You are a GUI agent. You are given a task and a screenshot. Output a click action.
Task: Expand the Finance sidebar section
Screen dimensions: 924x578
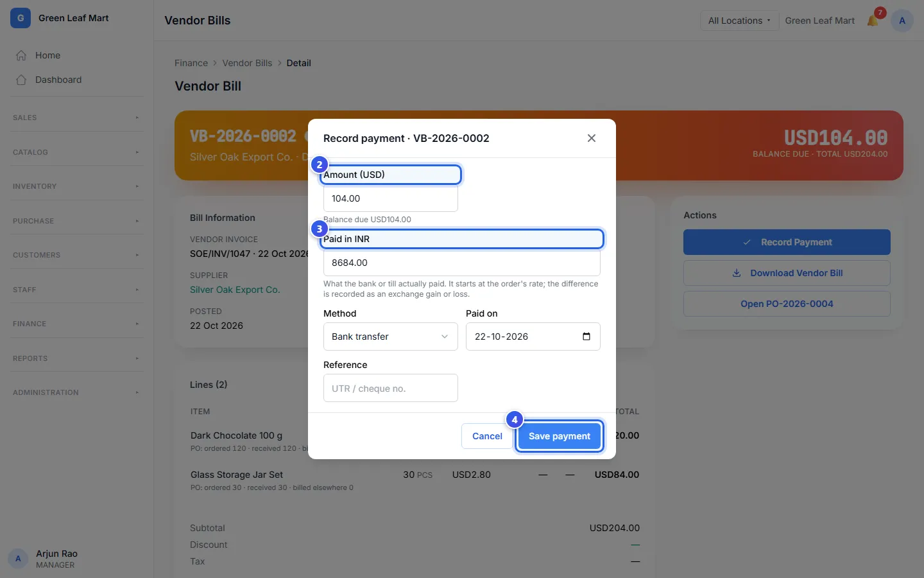point(77,324)
